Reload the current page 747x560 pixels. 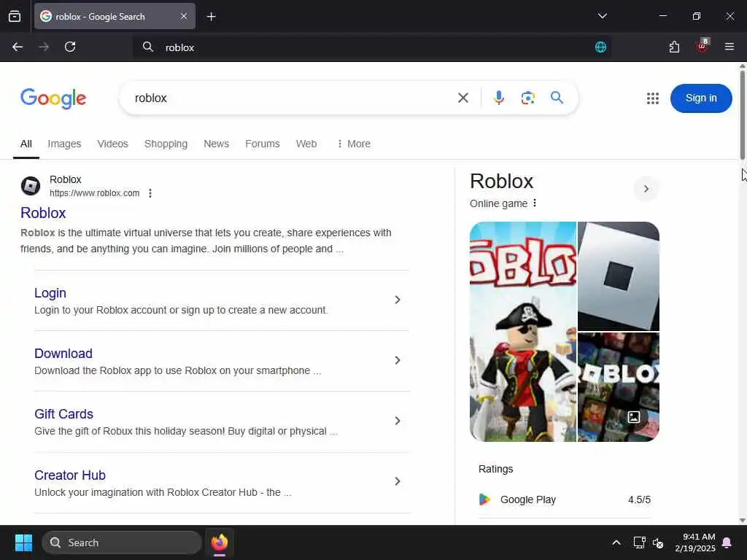tap(70, 47)
